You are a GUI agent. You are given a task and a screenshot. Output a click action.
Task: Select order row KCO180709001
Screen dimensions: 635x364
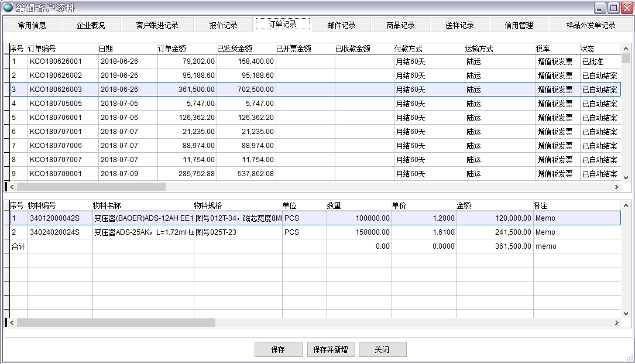pyautogui.click(x=56, y=174)
